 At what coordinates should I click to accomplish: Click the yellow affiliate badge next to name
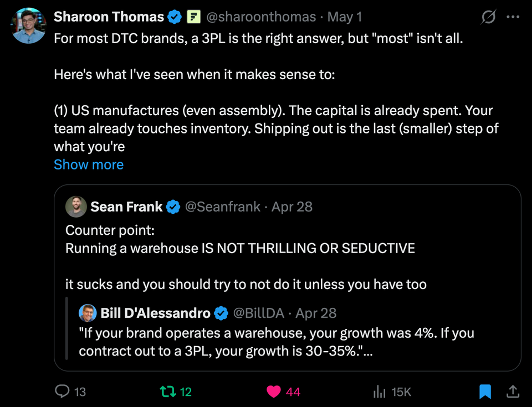tap(194, 17)
